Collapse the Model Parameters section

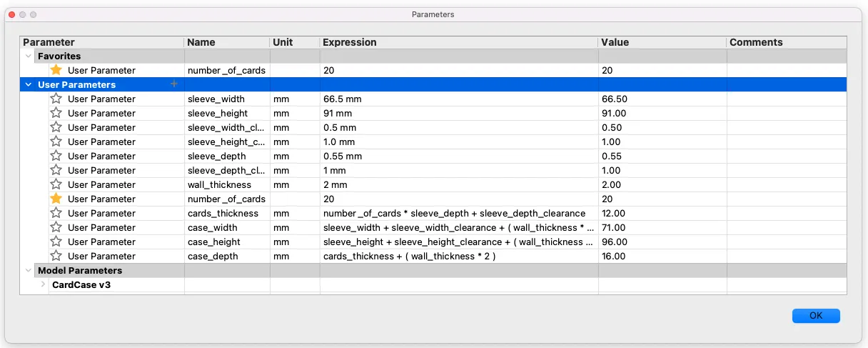click(29, 271)
